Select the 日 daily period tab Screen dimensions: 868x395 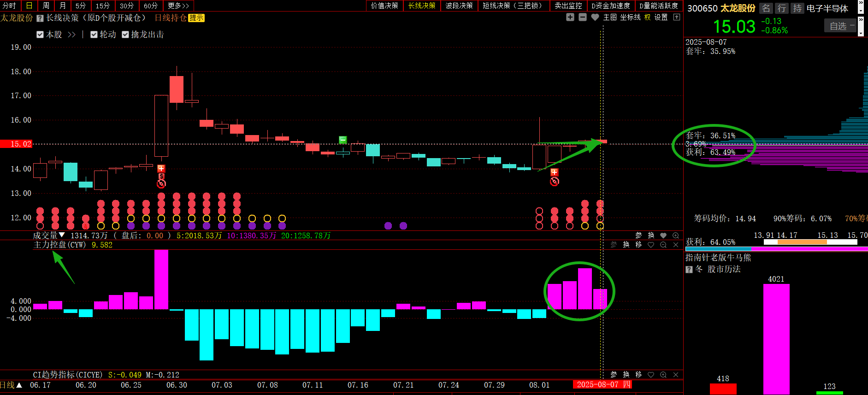coord(29,6)
